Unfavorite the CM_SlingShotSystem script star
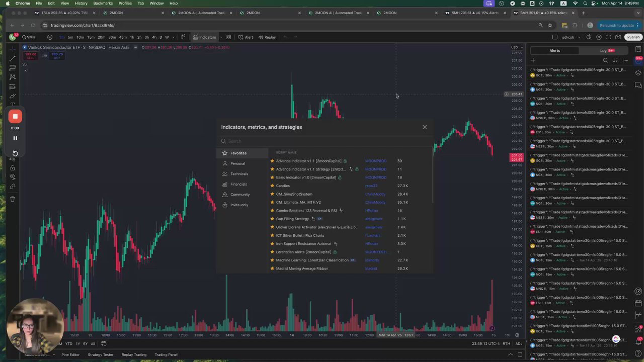Viewport: 644px width, 362px height. (x=272, y=194)
